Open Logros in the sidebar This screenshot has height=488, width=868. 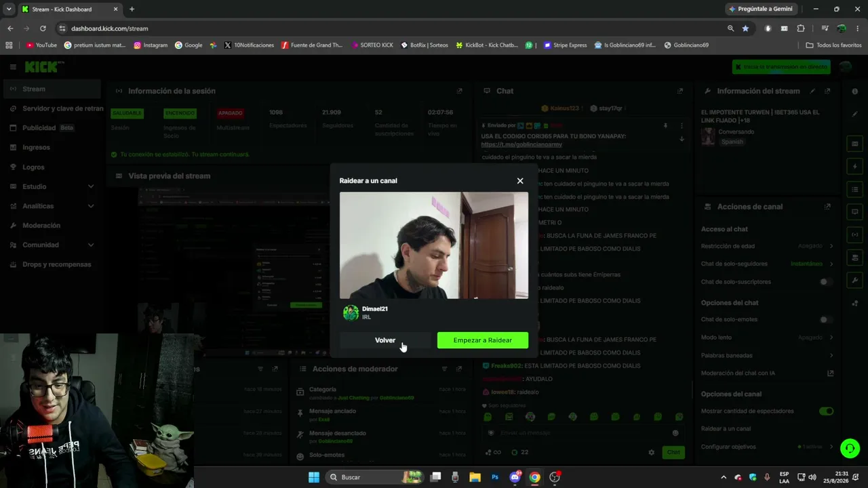51,167
